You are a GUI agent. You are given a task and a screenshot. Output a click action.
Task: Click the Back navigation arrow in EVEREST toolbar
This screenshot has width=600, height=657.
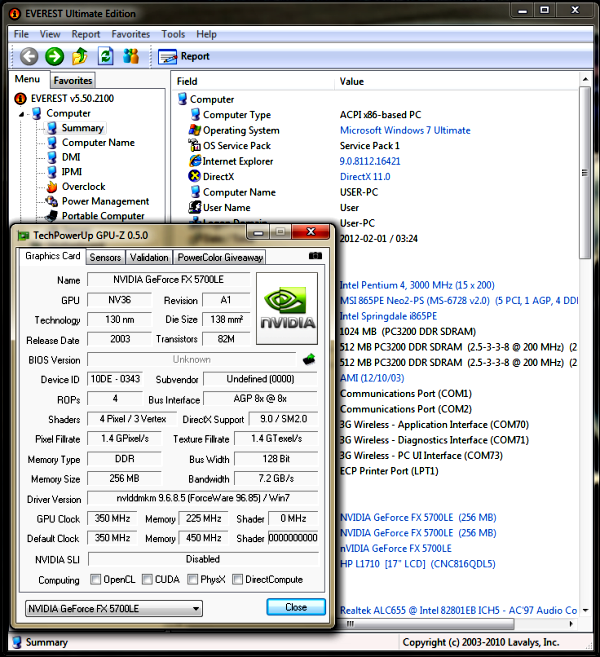(x=29, y=56)
